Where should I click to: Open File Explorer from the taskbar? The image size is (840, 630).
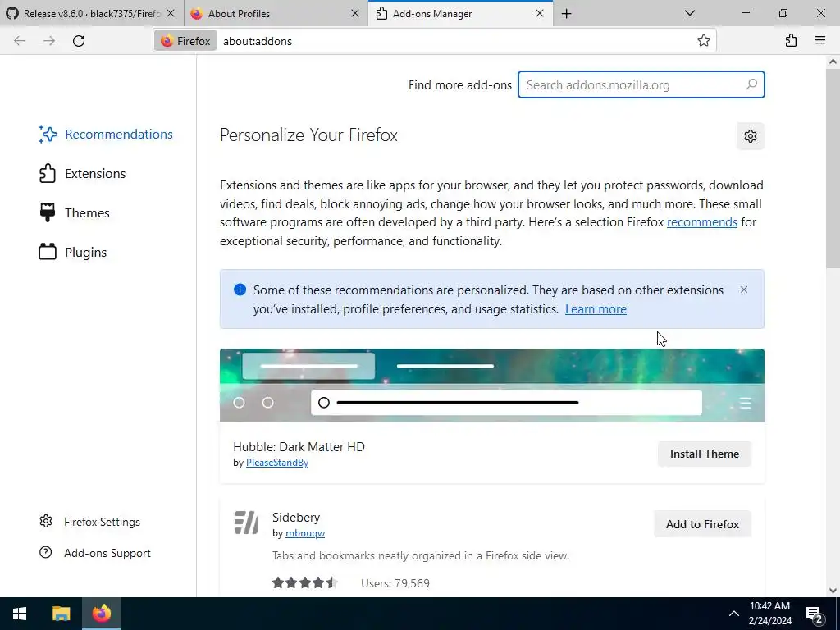pyautogui.click(x=61, y=614)
